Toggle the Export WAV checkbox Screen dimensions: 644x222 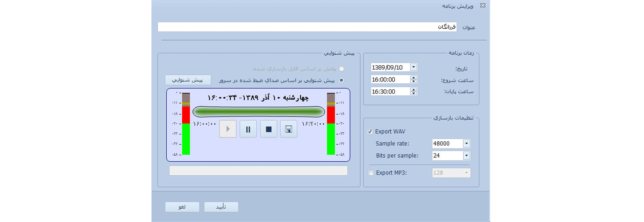(x=370, y=132)
